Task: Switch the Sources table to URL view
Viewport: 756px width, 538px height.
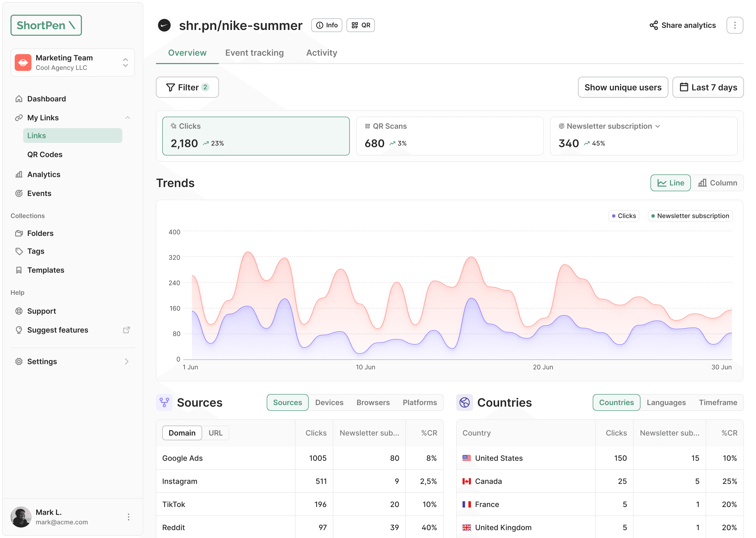Action: pos(216,433)
